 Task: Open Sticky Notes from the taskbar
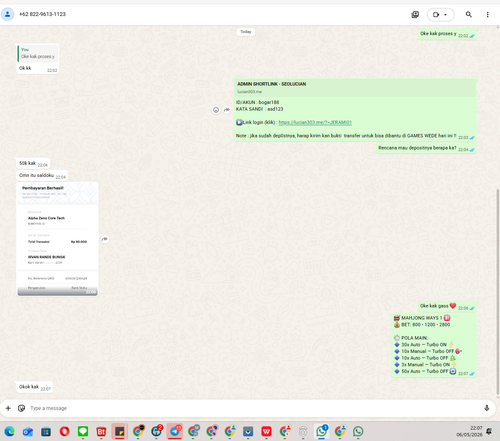pos(119,432)
